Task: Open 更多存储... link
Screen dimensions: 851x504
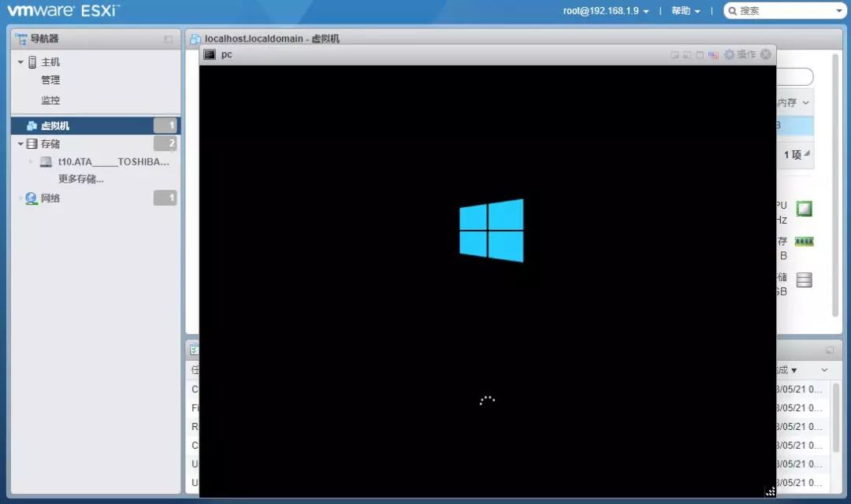Action: pyautogui.click(x=81, y=179)
